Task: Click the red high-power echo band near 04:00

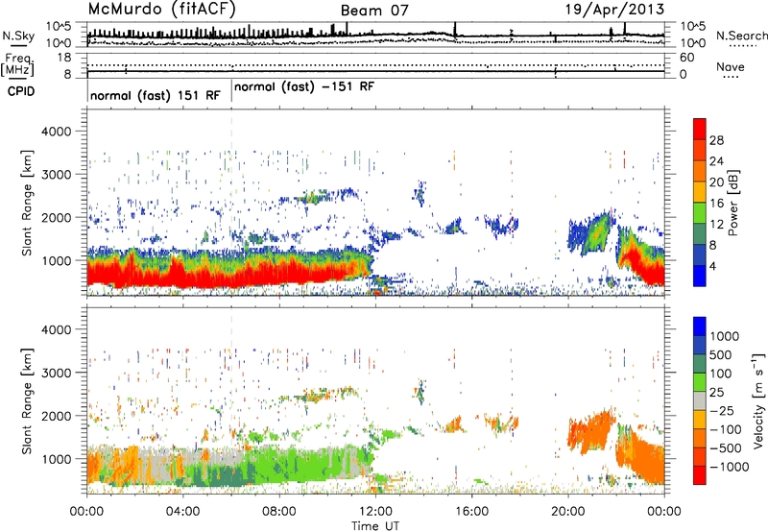Action: tap(182, 276)
